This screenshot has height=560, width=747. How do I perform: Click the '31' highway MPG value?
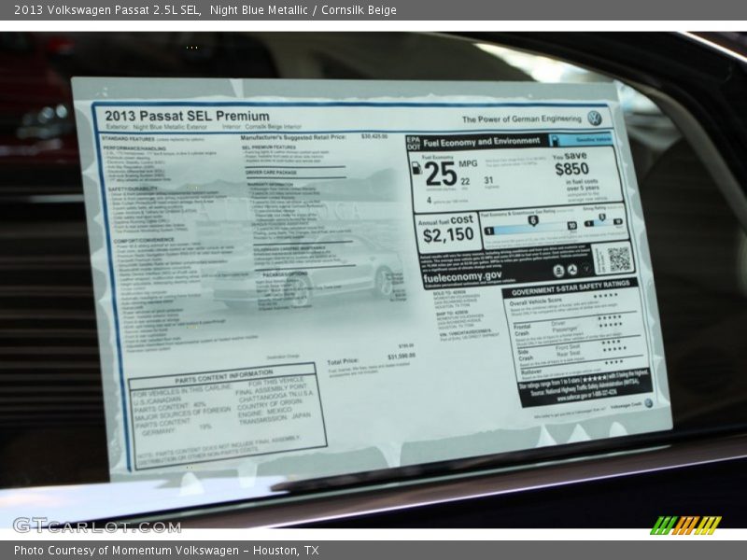click(x=488, y=180)
